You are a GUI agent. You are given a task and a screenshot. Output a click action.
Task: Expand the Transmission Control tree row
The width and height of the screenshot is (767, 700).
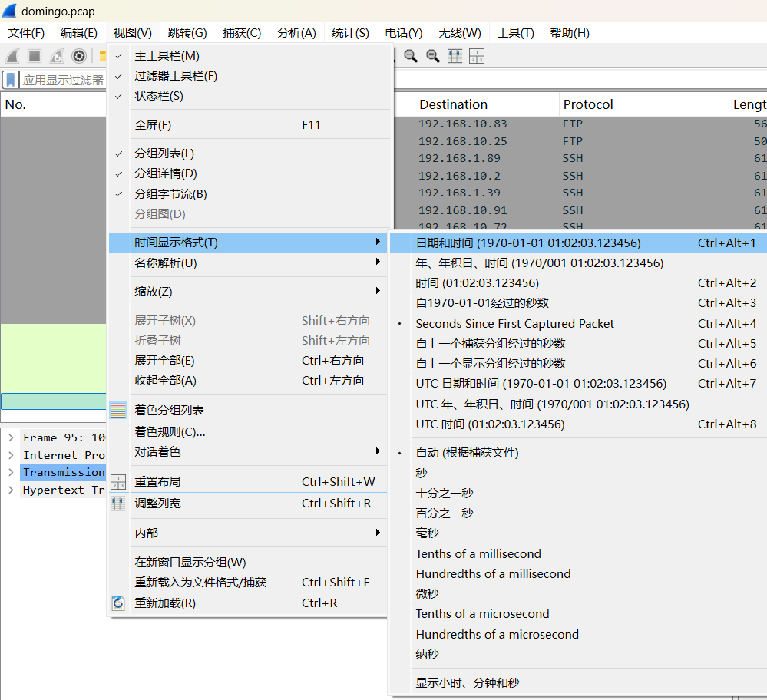[11, 473]
